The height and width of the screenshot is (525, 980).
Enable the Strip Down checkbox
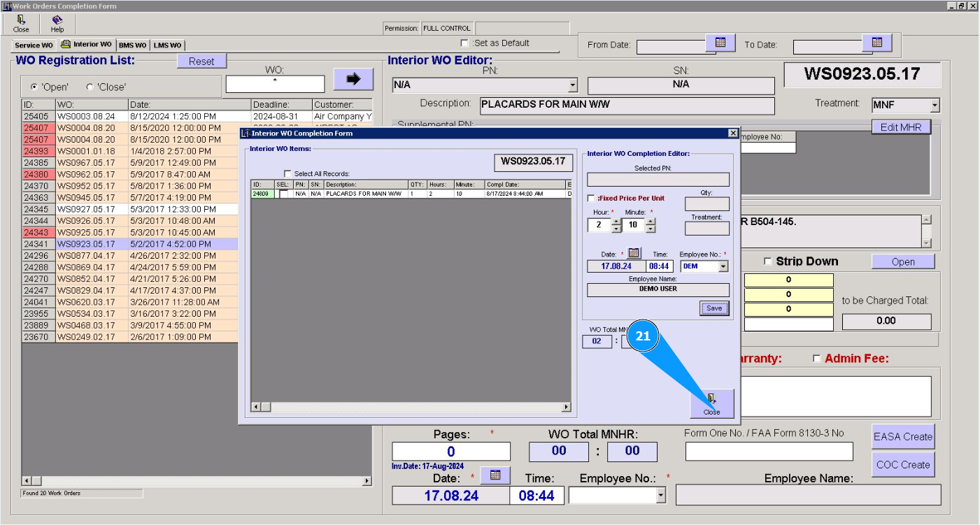tap(768, 261)
